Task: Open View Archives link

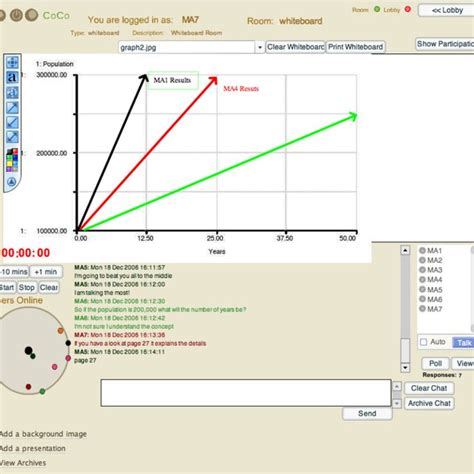Action: tap(23, 463)
